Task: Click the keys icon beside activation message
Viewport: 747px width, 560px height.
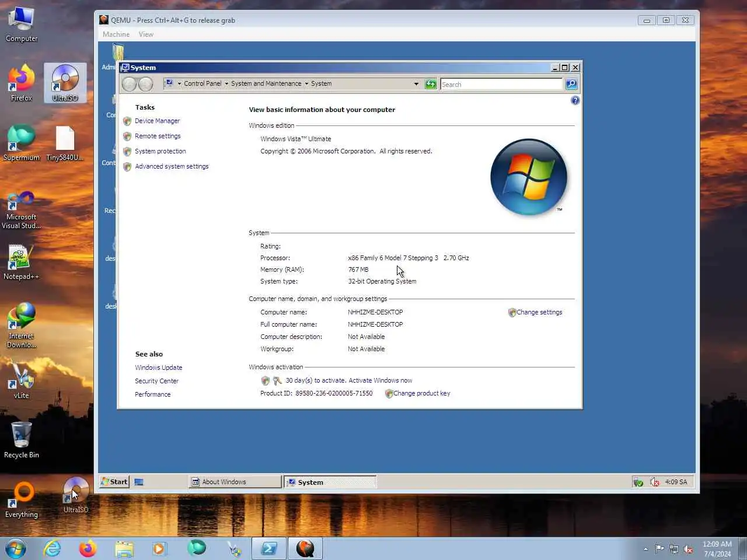Action: point(277,380)
